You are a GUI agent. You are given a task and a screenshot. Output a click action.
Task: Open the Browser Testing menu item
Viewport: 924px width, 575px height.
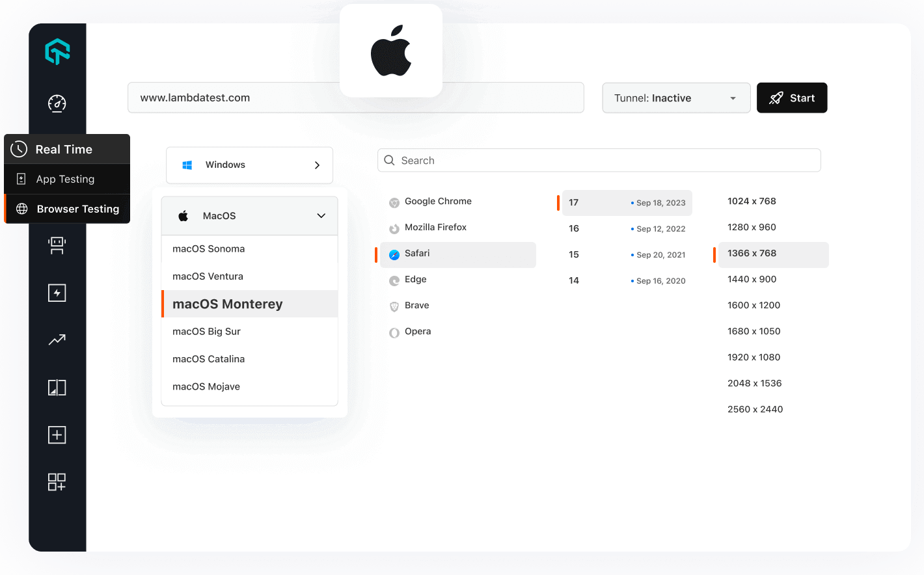(x=77, y=209)
